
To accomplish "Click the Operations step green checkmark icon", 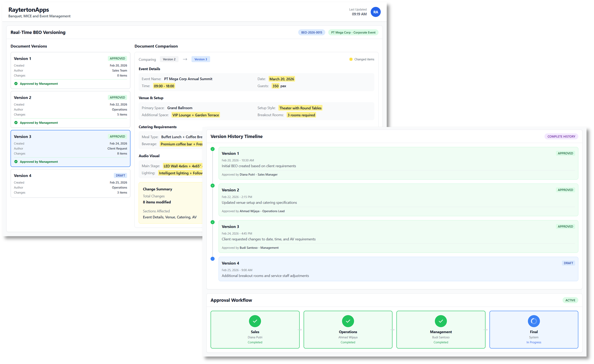I will click(x=348, y=321).
